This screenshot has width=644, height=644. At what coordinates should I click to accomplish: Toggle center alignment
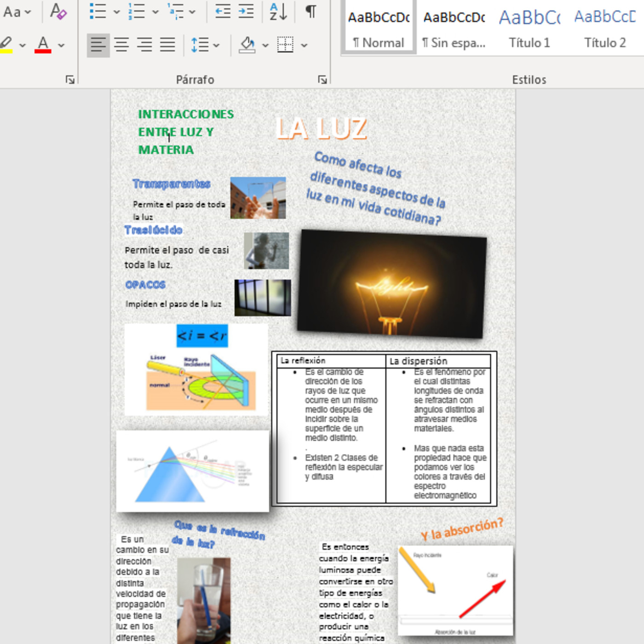tap(121, 45)
